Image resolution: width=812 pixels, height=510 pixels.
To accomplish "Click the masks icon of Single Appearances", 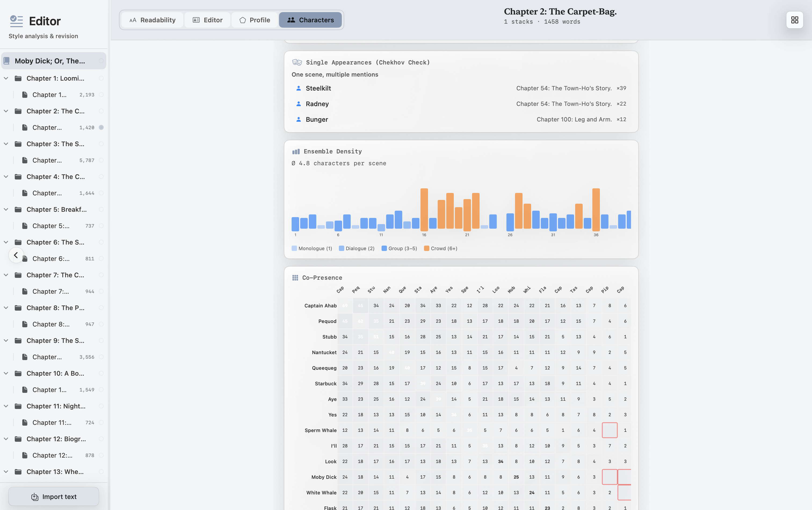I will pyautogui.click(x=297, y=62).
